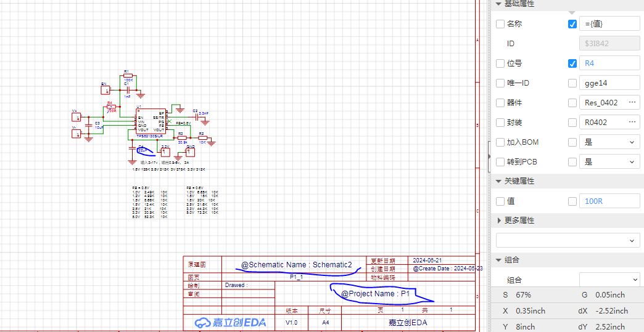Uncheck the visibility checkbox beside ={值} field
The width and height of the screenshot is (644, 332).
[x=572, y=24]
